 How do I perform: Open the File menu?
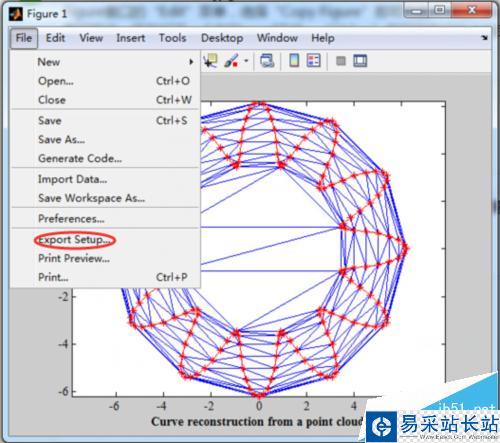pos(24,38)
